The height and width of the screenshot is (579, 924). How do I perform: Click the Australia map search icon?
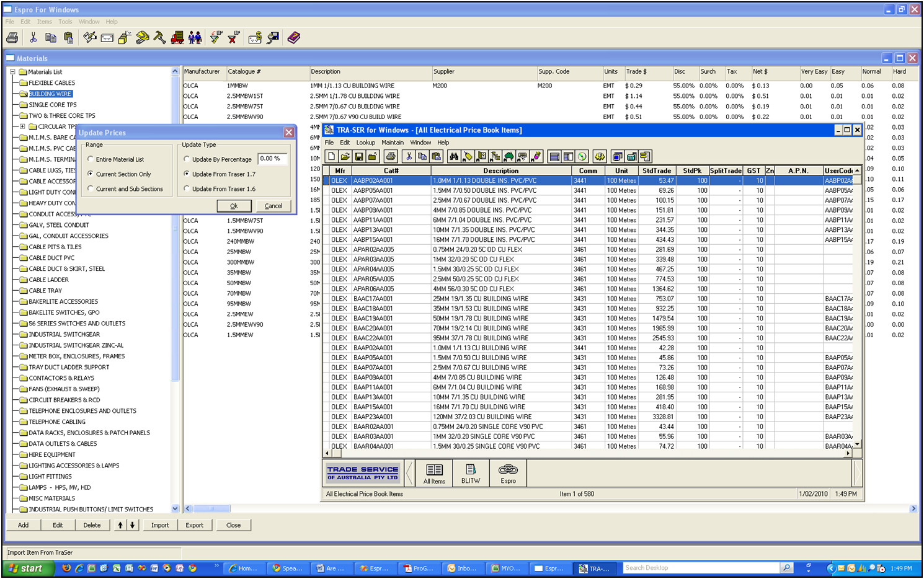(x=509, y=156)
